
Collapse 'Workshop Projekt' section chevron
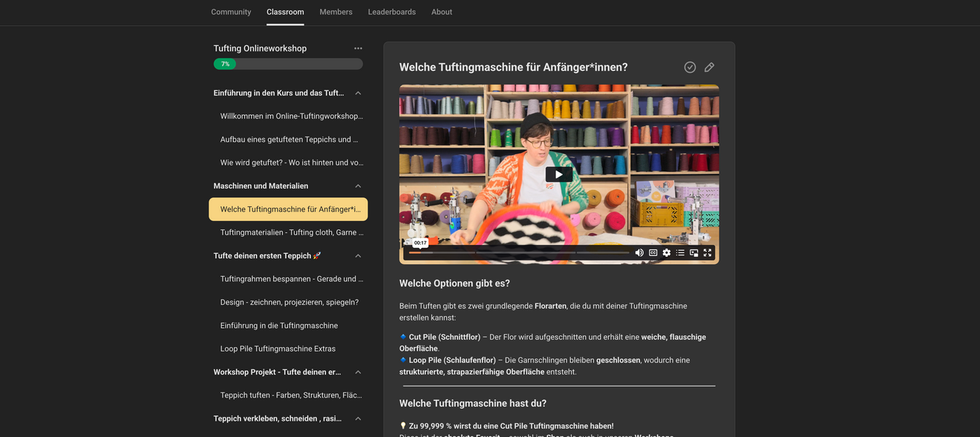click(358, 372)
